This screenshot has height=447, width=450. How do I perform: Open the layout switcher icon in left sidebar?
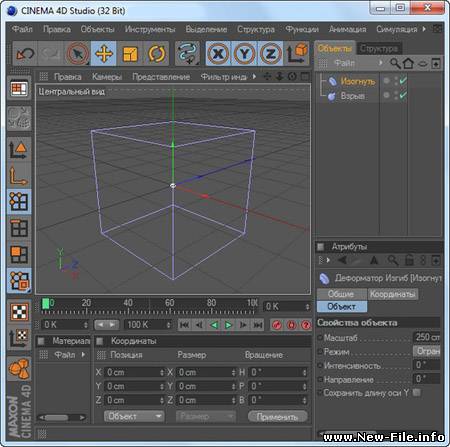point(19,89)
